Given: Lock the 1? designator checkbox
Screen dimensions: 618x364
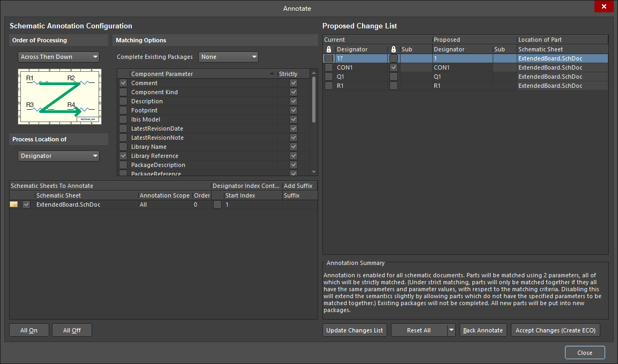Looking at the screenshot, I should pyautogui.click(x=329, y=58).
